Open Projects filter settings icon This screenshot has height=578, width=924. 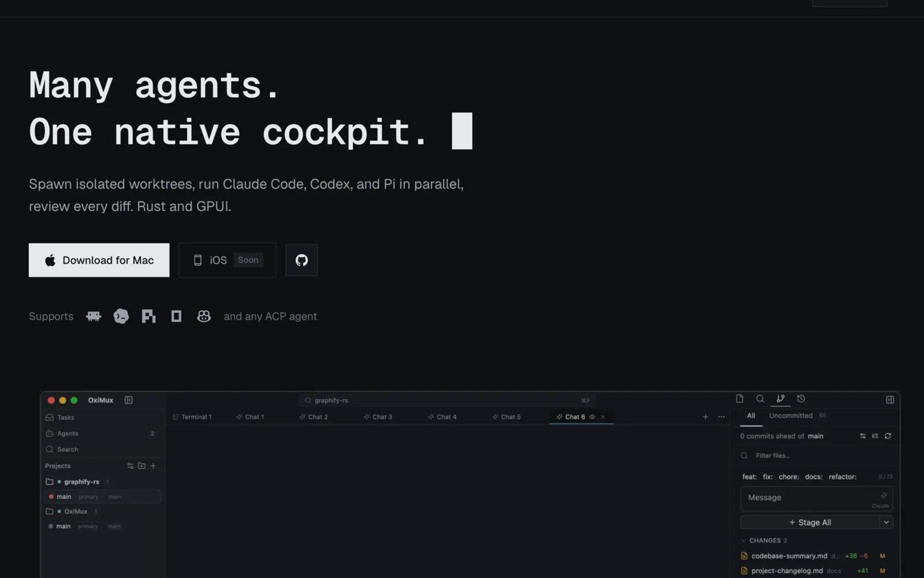[x=130, y=466]
